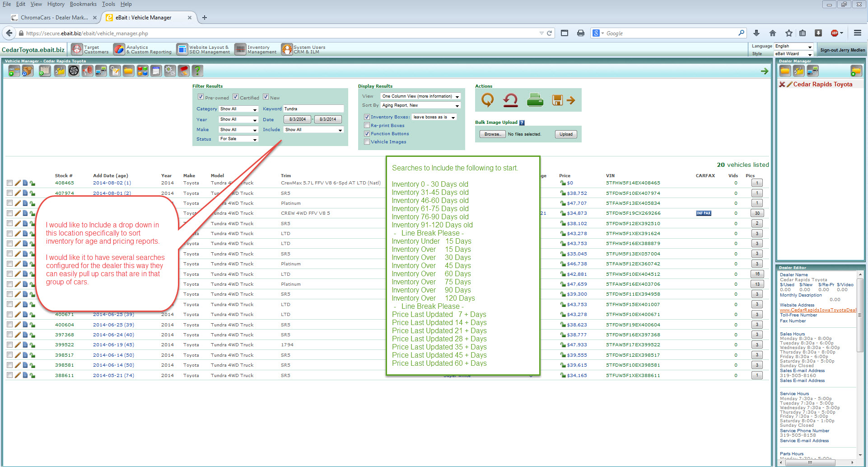
Task: Select the row checkbox for stock 408465
Action: click(9, 183)
